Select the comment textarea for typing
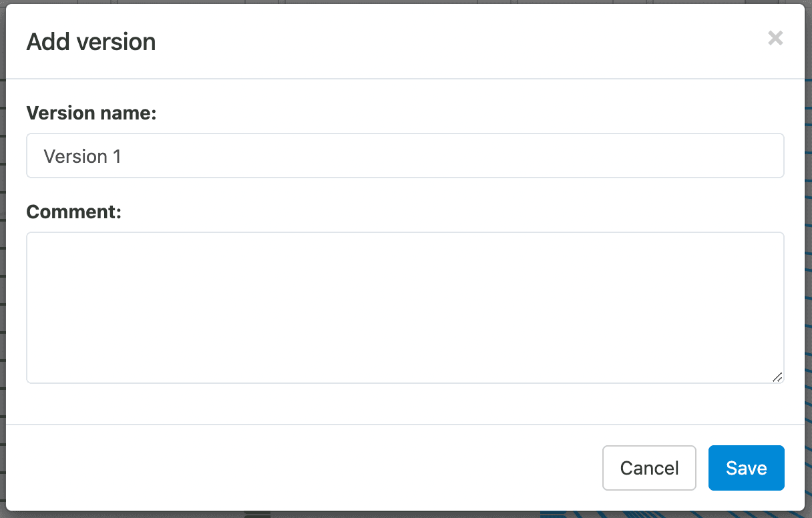812x518 pixels. pyautogui.click(x=405, y=307)
